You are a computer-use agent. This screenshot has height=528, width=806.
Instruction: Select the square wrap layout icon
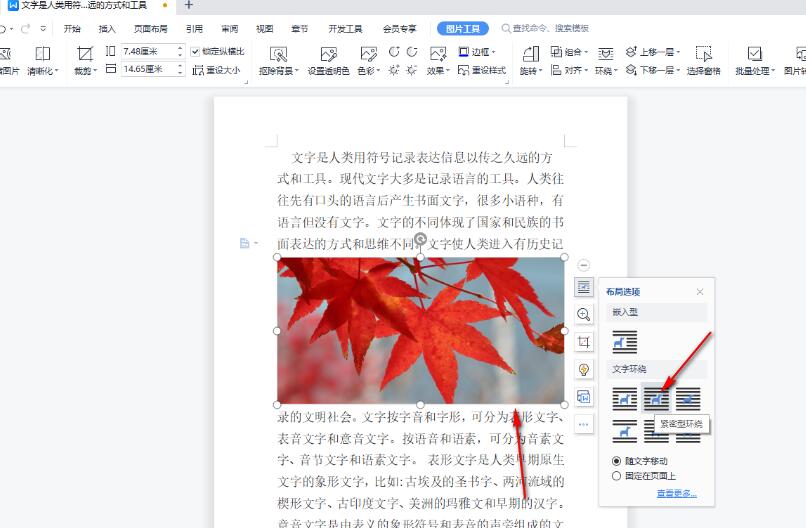[x=624, y=400]
